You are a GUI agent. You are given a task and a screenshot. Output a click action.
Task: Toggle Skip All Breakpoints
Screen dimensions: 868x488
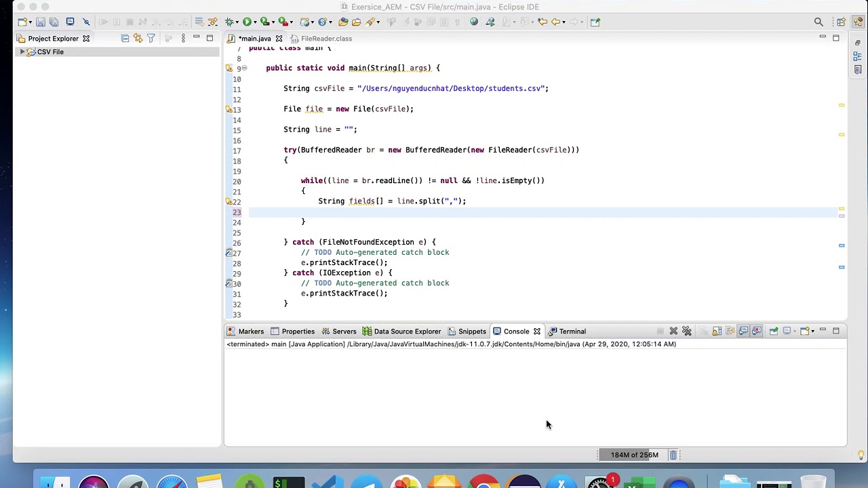point(86,22)
